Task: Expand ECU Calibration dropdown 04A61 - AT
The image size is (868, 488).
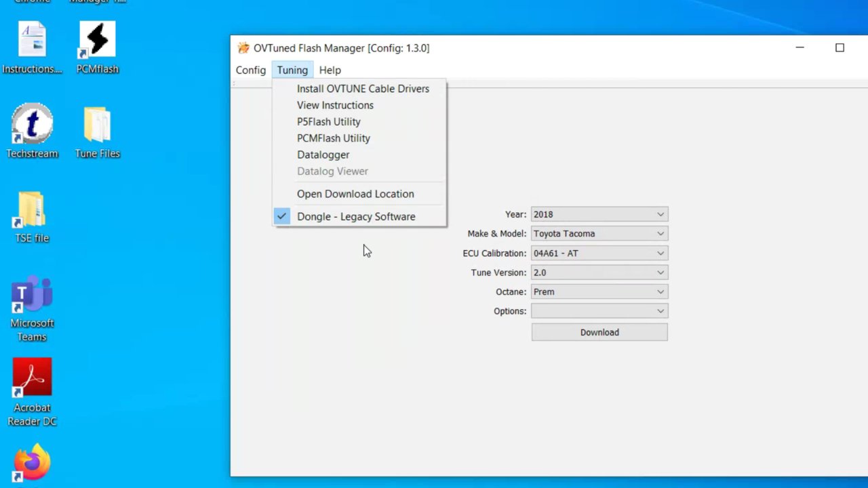Action: [599, 253]
